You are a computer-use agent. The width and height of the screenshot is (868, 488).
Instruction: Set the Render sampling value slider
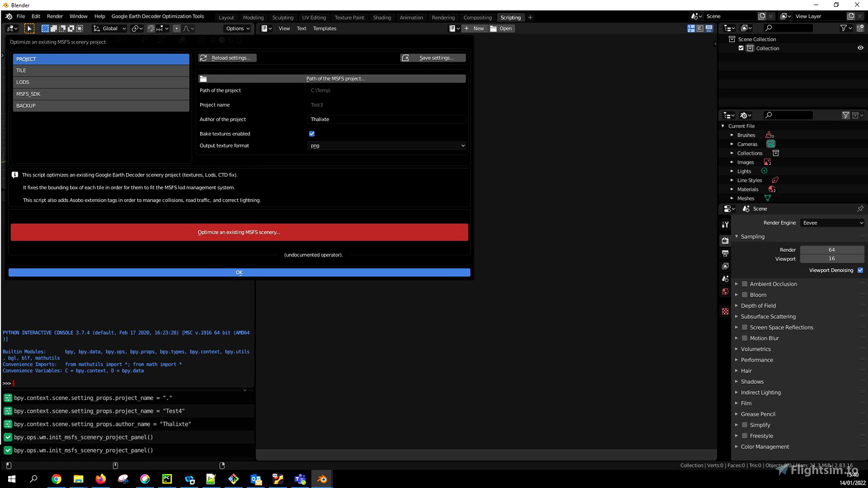[832, 249]
